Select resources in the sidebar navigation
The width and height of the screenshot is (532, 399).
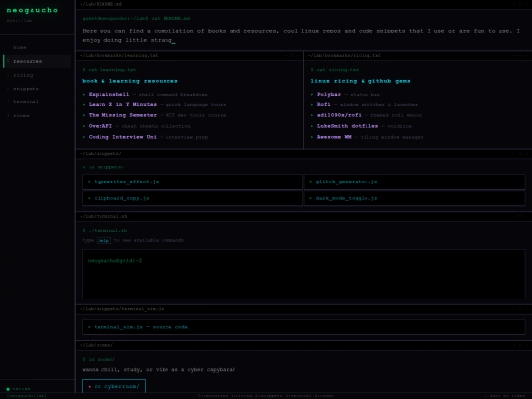(x=37, y=61)
